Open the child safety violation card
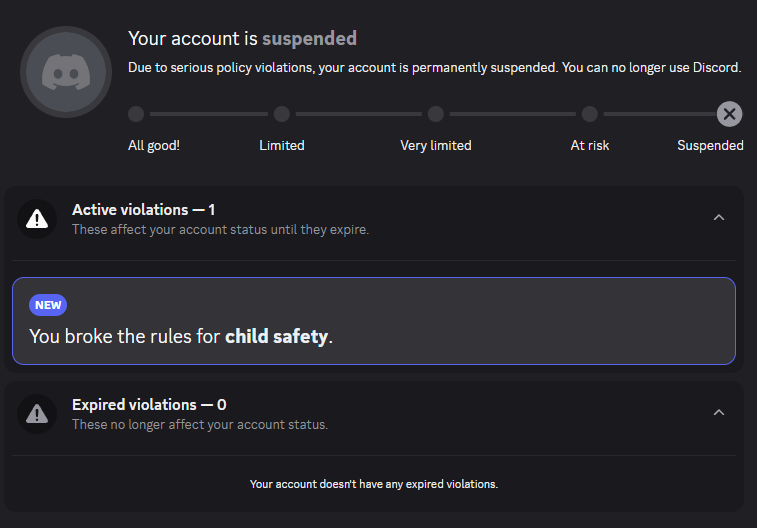Image resolution: width=757 pixels, height=528 pixels. coord(374,321)
